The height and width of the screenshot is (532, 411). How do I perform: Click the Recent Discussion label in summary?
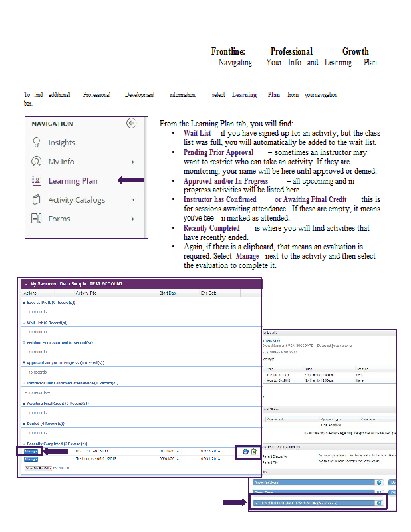[x=275, y=456]
